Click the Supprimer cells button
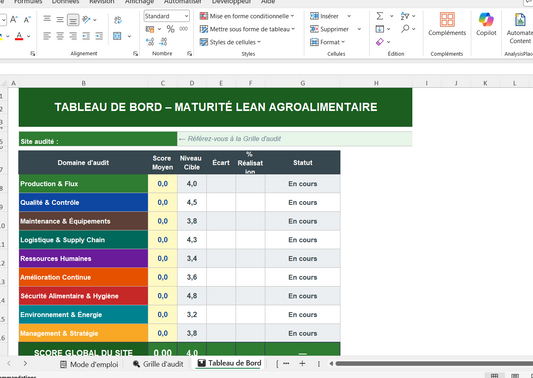The width and height of the screenshot is (533, 378). 329,29
